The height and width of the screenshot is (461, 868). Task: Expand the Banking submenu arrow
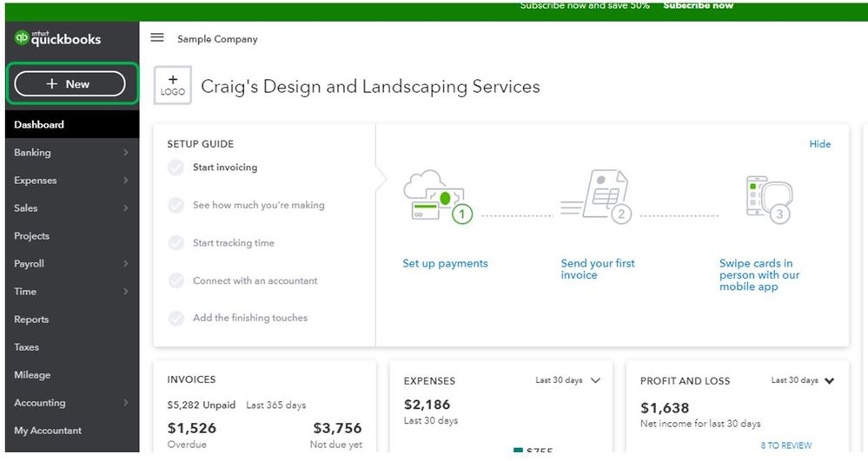[126, 152]
